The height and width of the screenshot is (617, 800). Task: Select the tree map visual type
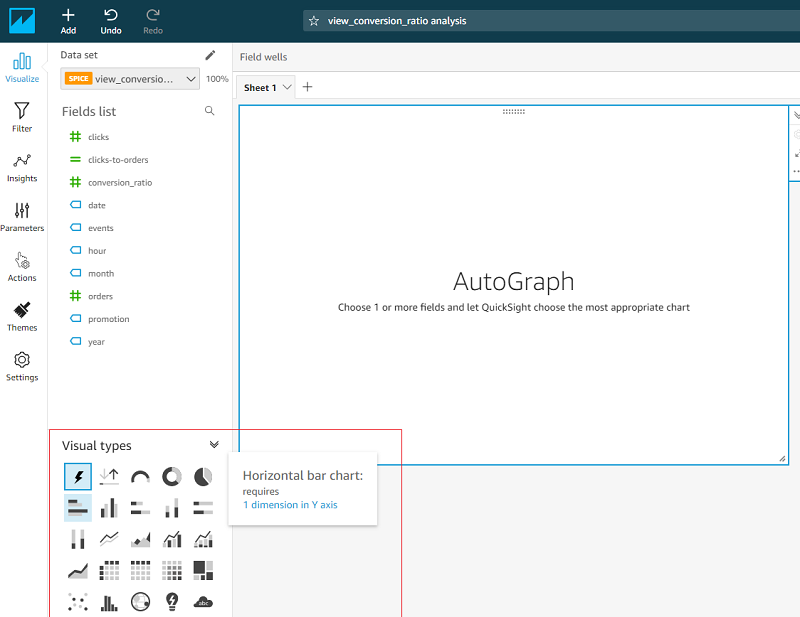point(203,570)
